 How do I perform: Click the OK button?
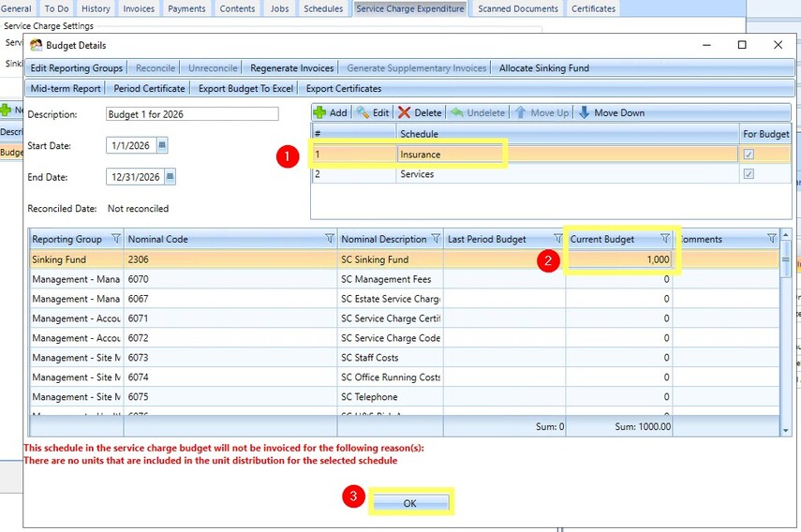[410, 503]
